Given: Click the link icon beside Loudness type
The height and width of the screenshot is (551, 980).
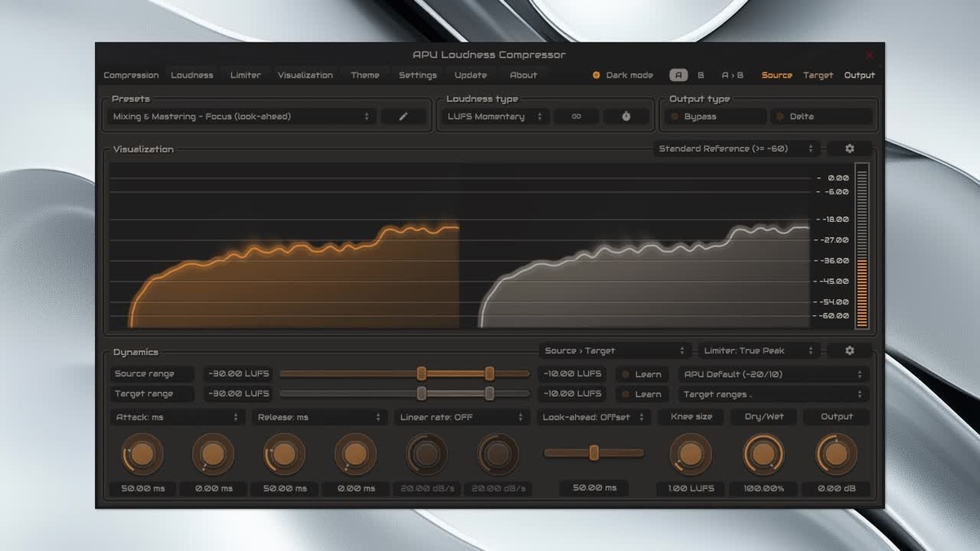Looking at the screenshot, I should [x=576, y=117].
